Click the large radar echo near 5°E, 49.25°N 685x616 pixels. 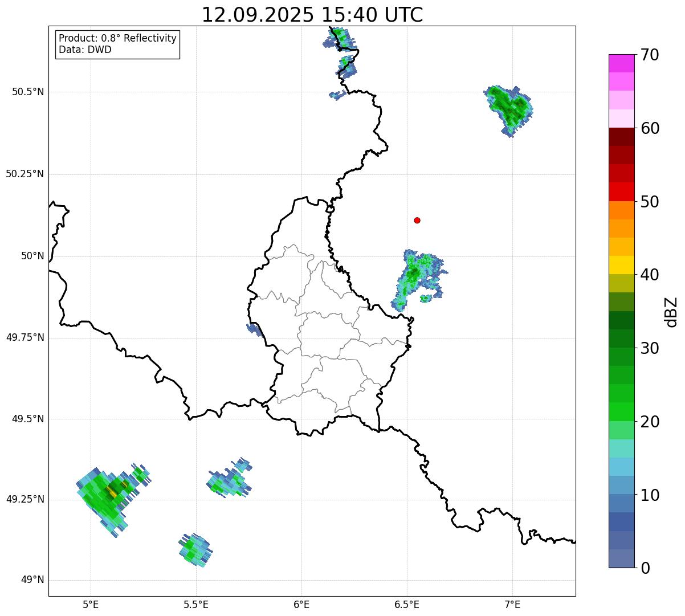coord(107,499)
